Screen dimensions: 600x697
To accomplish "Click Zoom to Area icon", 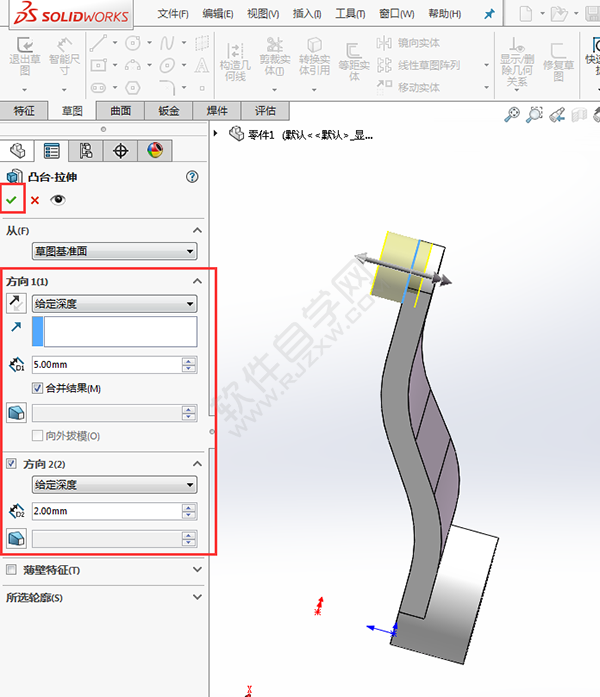I will (x=534, y=114).
